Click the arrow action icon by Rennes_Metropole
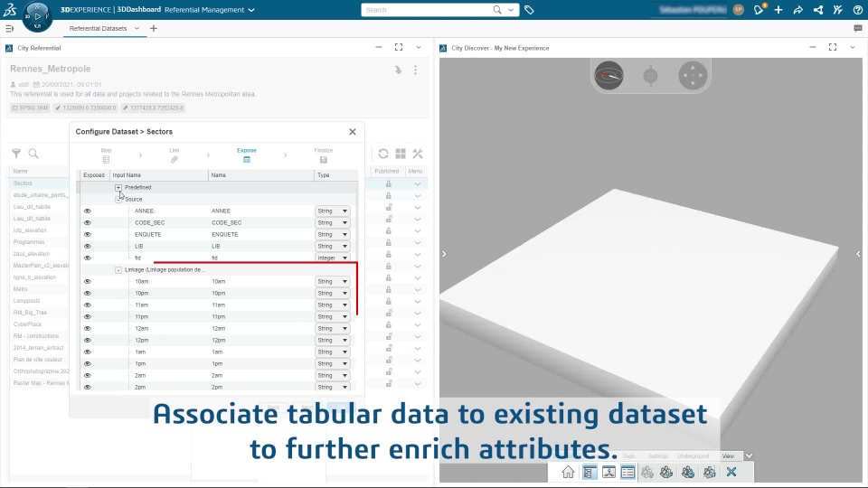The width and height of the screenshot is (868, 488). point(398,70)
